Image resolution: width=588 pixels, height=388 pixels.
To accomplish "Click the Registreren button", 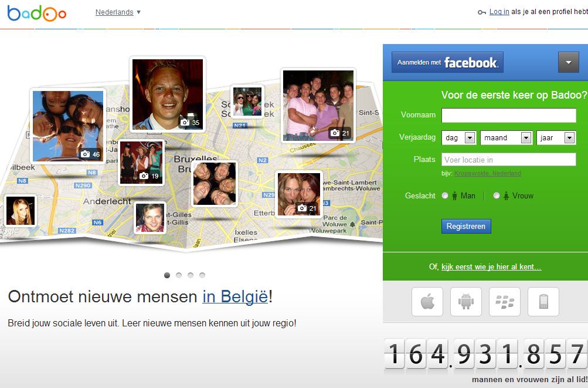I will click(x=466, y=226).
